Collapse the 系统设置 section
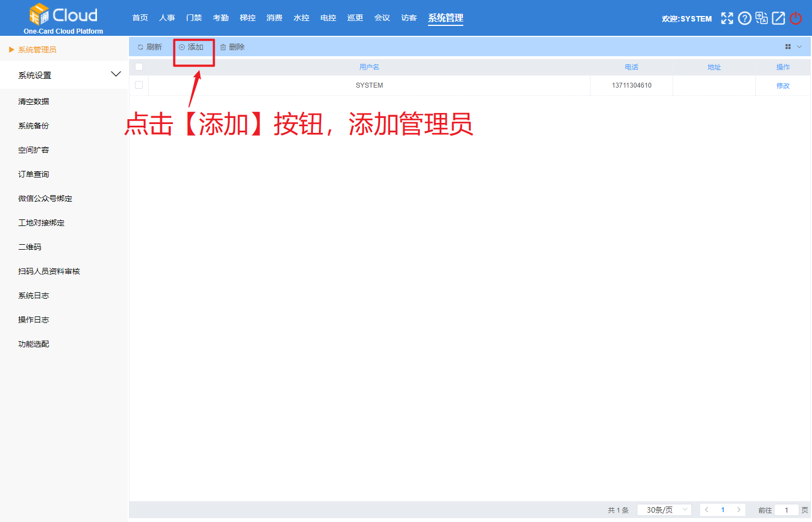The height and width of the screenshot is (522, 812). tap(116, 73)
